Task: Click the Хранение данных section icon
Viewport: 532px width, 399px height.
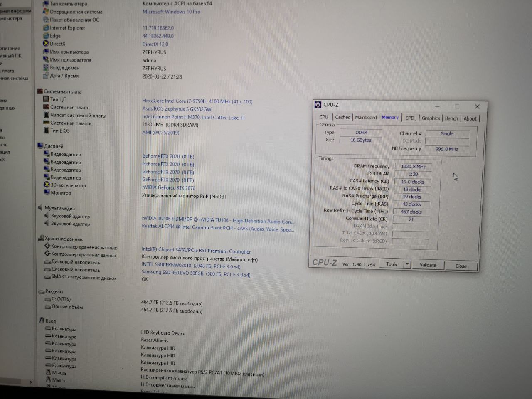Action: [41, 239]
